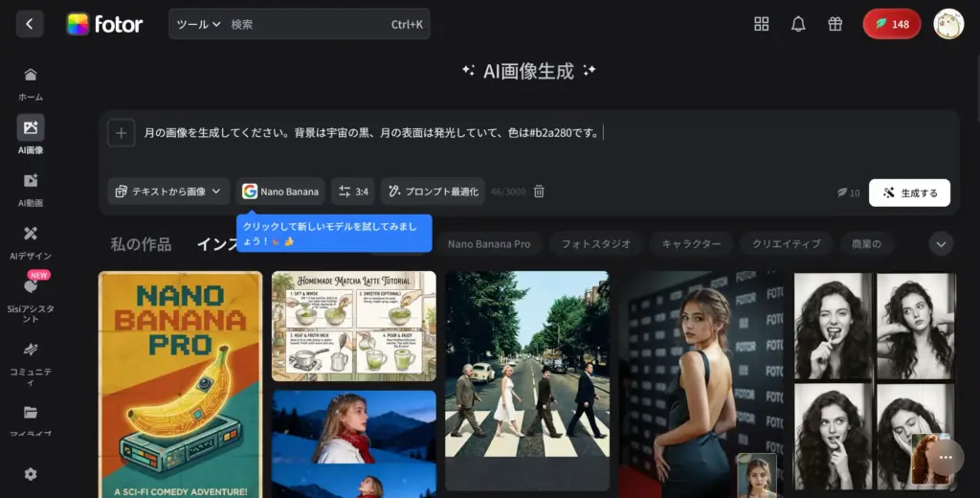This screenshot has width=980, height=498.
Task: Select AI画像 in the sidebar
Action: coord(31,134)
